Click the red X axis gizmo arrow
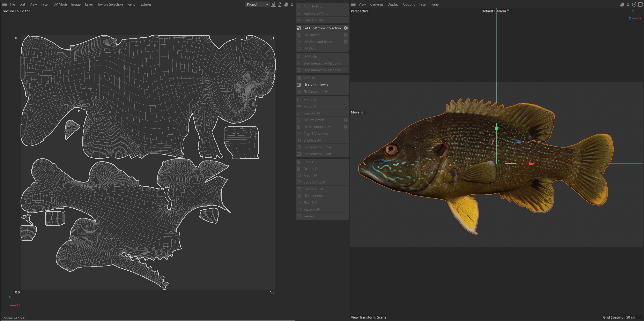The image size is (644, 321). pos(532,164)
